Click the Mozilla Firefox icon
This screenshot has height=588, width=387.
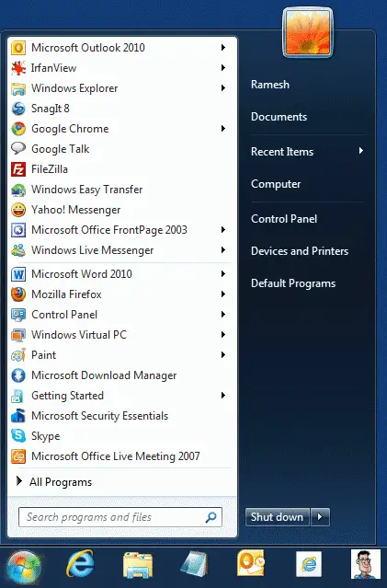(x=18, y=294)
